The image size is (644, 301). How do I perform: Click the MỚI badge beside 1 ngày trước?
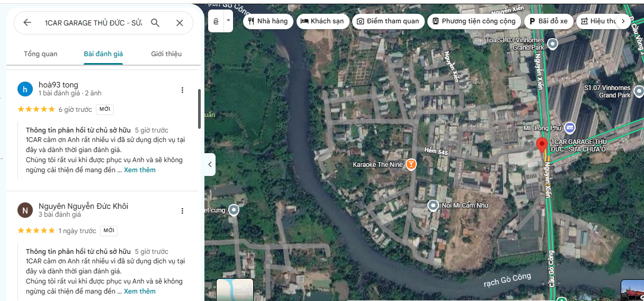(109, 231)
